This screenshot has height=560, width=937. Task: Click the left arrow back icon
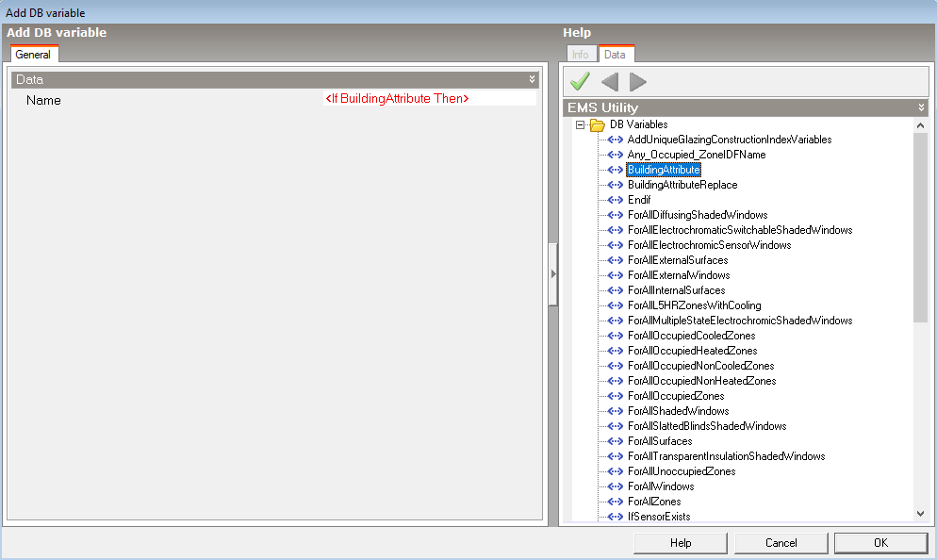pyautogui.click(x=610, y=82)
